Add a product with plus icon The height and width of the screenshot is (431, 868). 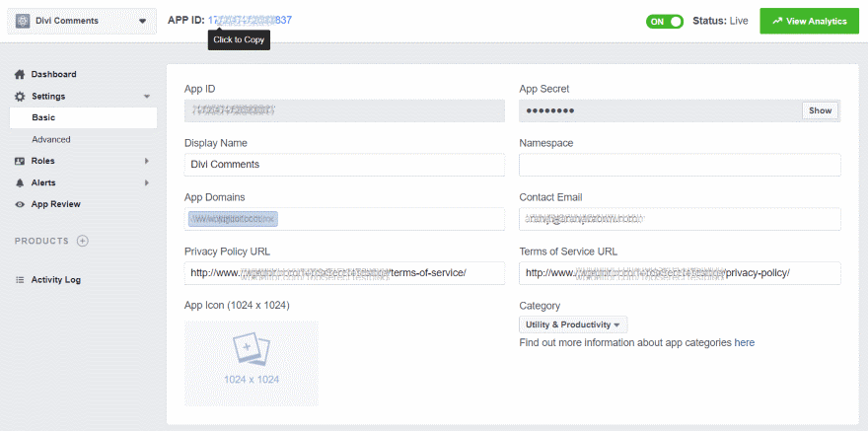(83, 241)
